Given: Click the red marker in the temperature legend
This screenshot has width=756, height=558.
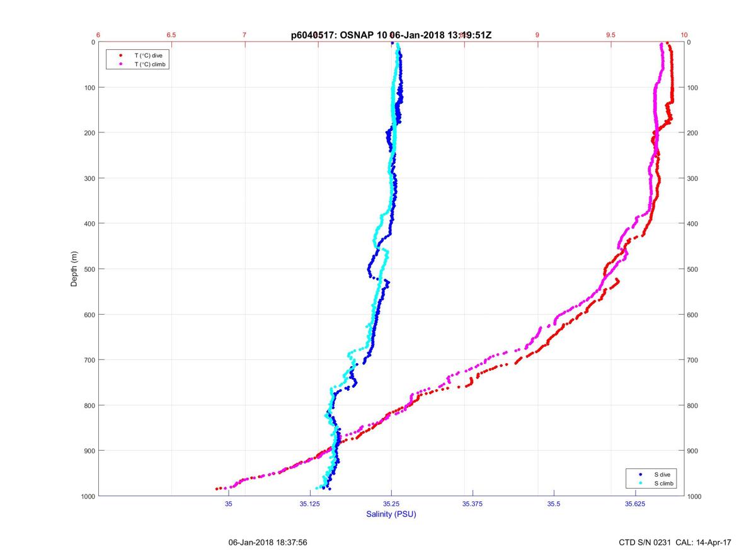Looking at the screenshot, I should point(120,55).
